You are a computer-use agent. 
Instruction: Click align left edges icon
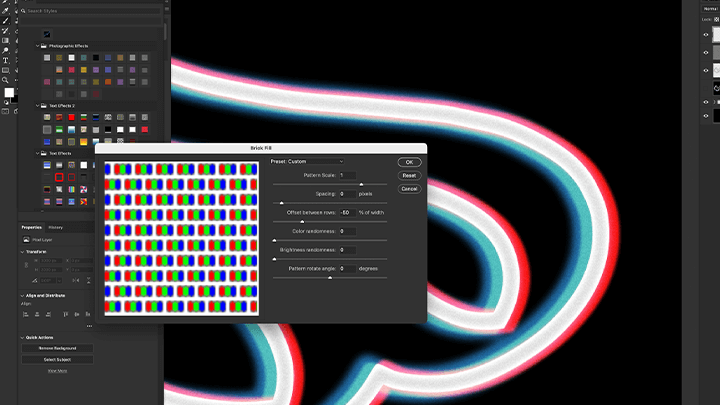(26, 315)
